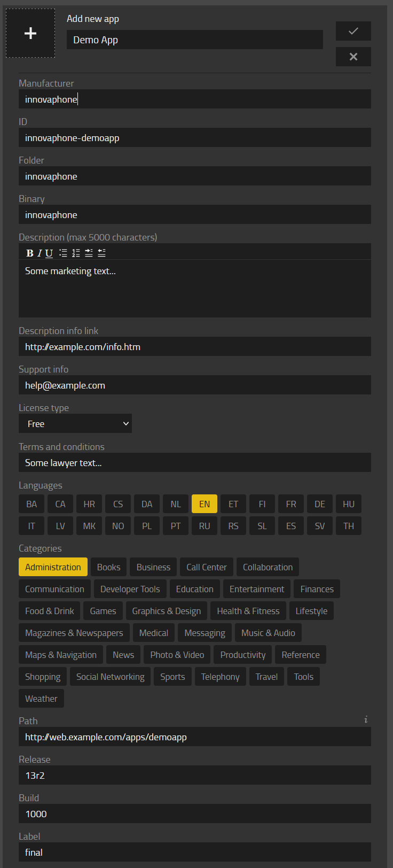Viewport: 393px width, 868px height.
Task: Open the License type dropdown
Action: coord(75,424)
